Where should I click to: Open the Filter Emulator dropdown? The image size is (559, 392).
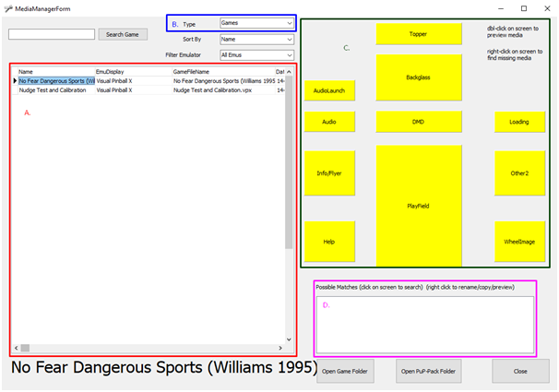coord(256,55)
